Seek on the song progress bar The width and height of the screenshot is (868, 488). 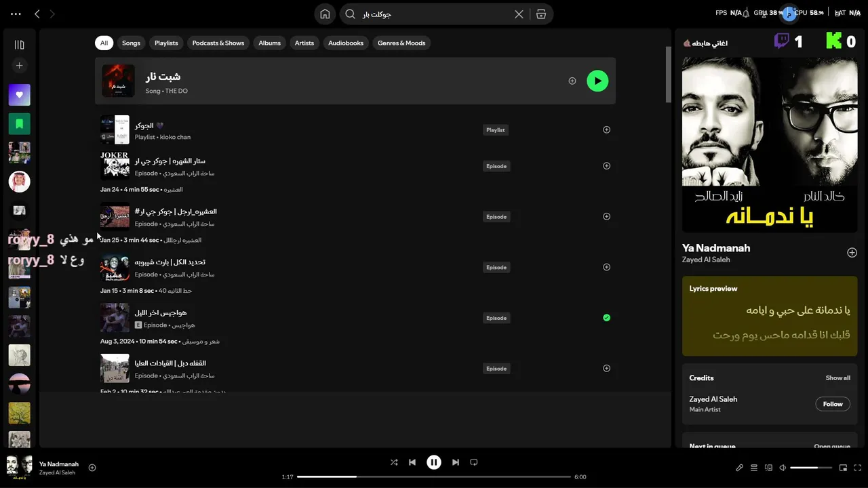pyautogui.click(x=434, y=476)
